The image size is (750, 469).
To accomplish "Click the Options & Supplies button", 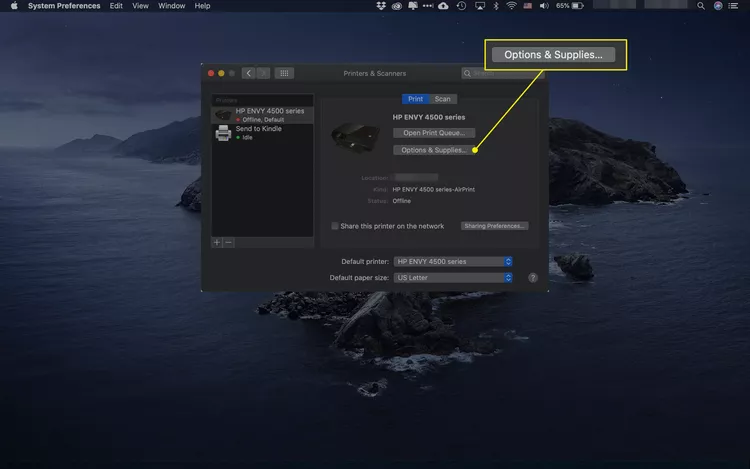I will pyautogui.click(x=433, y=150).
